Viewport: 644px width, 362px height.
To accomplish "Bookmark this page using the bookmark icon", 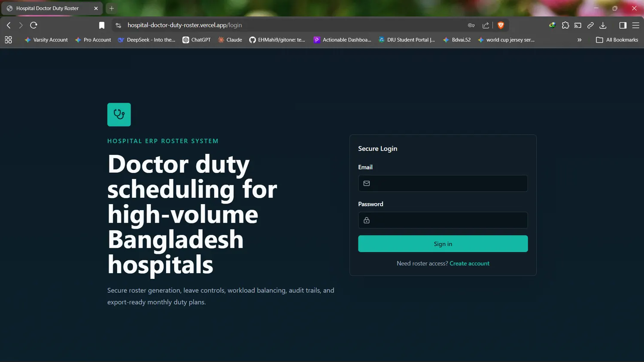I will coord(102,25).
